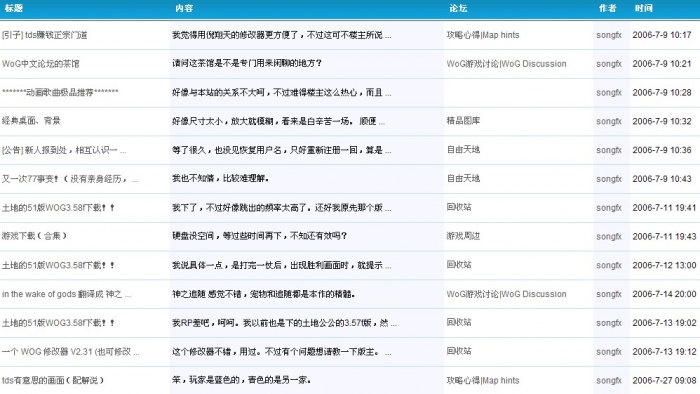Open the reply starting '好像尺寸太小'

pos(279,121)
